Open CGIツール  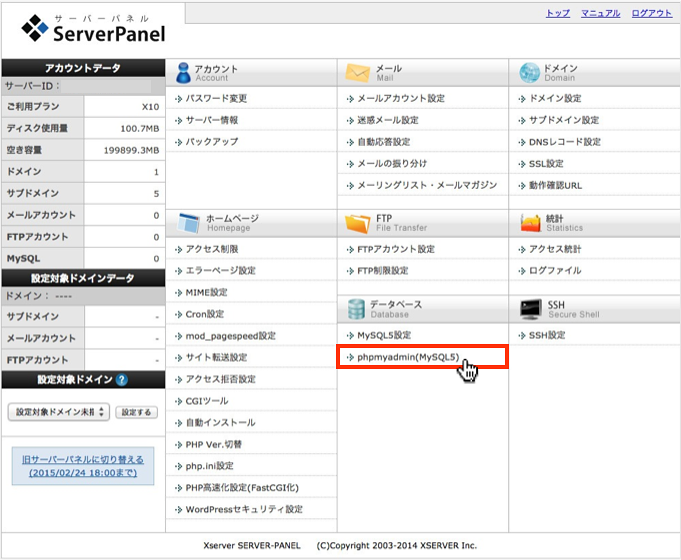pyautogui.click(x=207, y=401)
